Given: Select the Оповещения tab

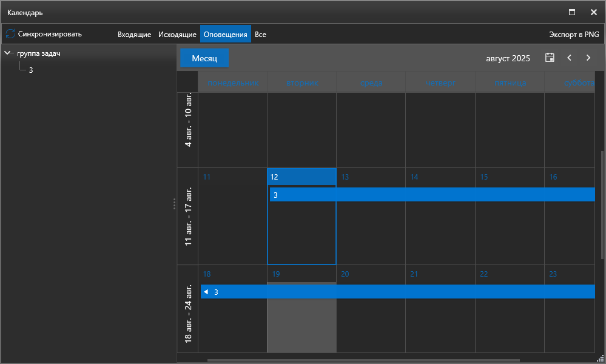Looking at the screenshot, I should (225, 35).
